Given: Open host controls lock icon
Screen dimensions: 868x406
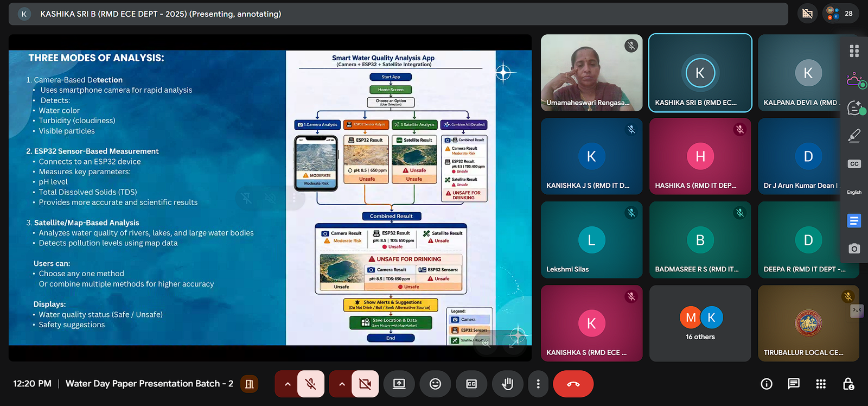Looking at the screenshot, I should (848, 384).
